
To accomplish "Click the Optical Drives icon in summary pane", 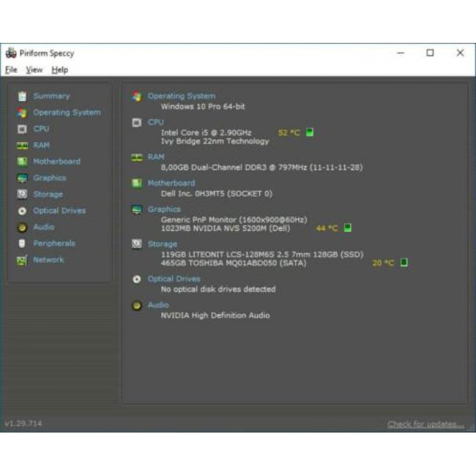I will click(137, 279).
